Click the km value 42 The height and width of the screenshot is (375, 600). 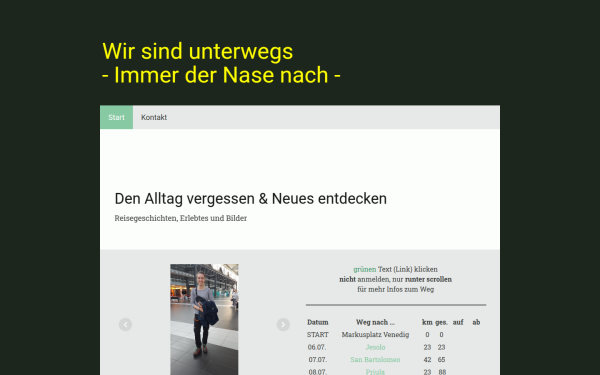click(x=427, y=360)
